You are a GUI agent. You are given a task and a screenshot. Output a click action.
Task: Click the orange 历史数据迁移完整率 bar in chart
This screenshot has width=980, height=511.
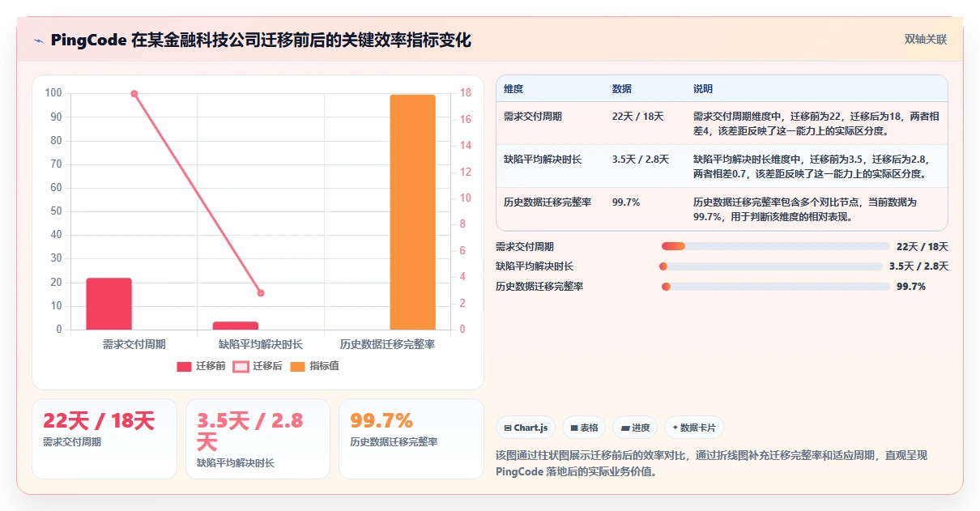click(413, 212)
